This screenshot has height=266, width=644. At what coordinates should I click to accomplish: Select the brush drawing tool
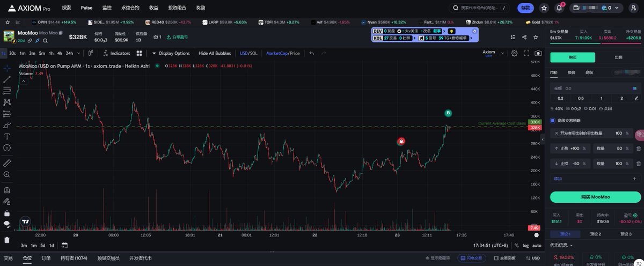7,125
